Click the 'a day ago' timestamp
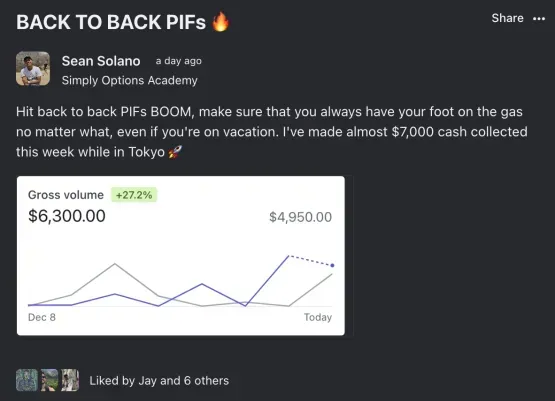This screenshot has height=401, width=555. click(178, 61)
